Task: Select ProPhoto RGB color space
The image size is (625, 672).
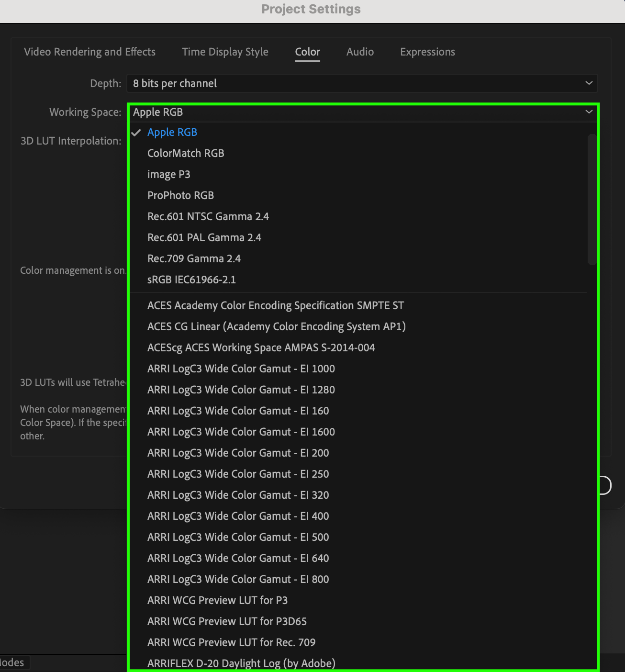Action: point(180,195)
